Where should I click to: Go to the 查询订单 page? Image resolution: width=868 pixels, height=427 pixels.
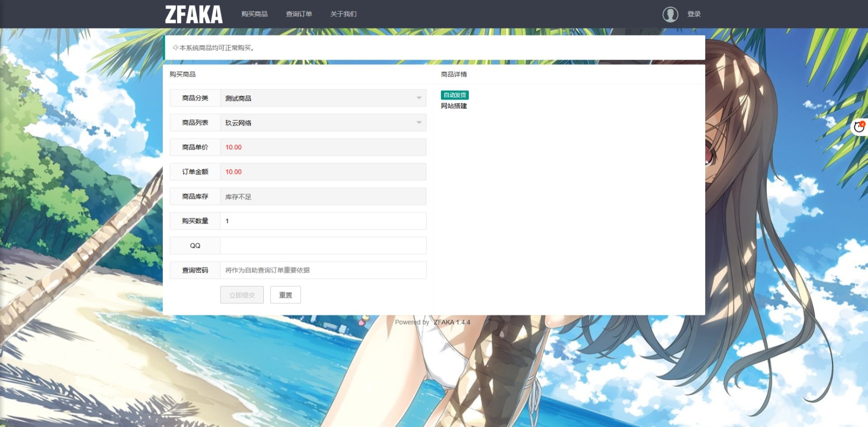tap(299, 14)
